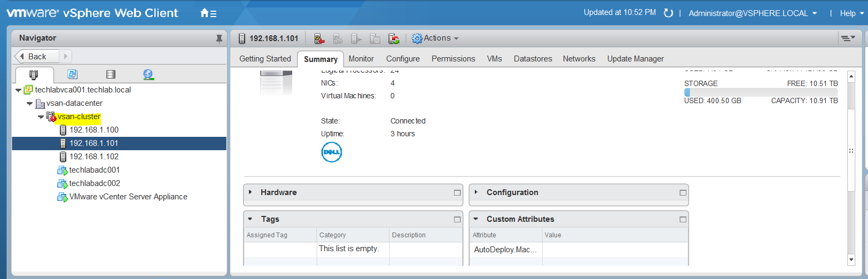This screenshot has width=868, height=279.
Task: Pin the Navigator panel
Action: [219, 38]
